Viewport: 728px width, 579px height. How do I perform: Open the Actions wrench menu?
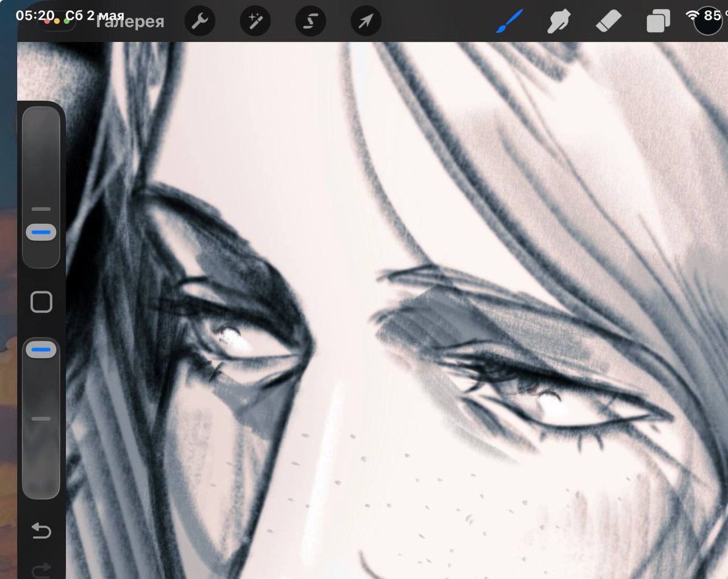click(200, 22)
